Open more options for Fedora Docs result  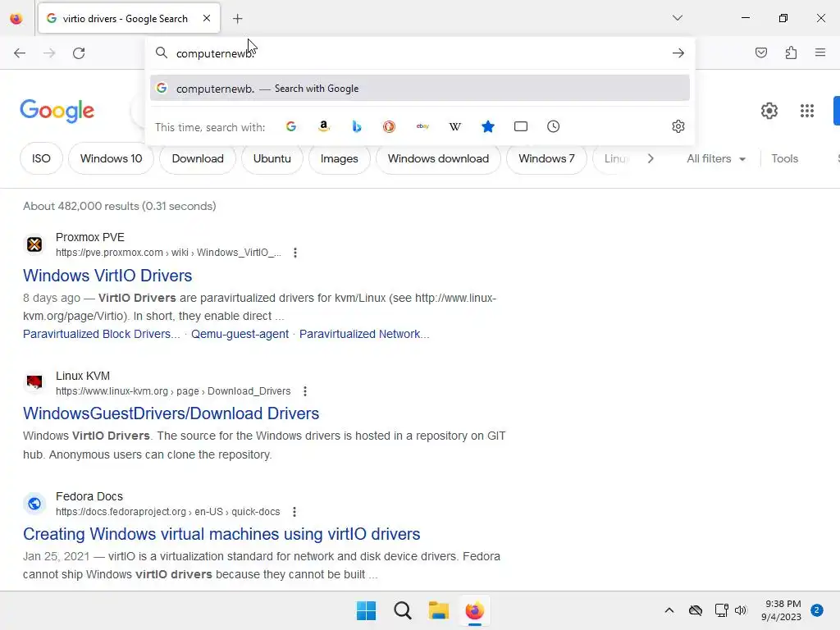294,512
